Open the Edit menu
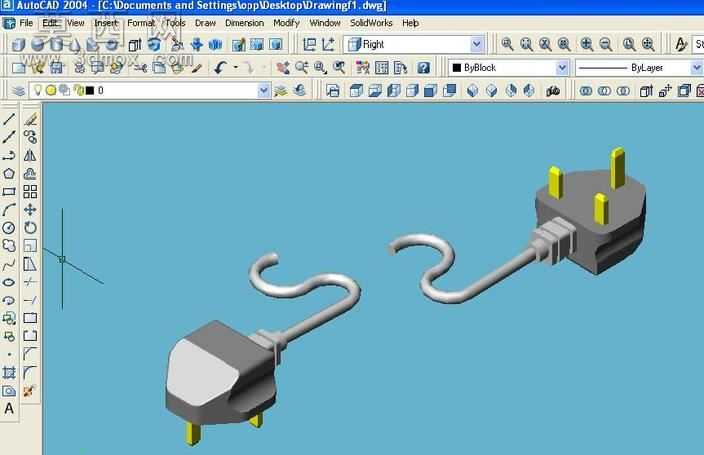The width and height of the screenshot is (704, 455). click(50, 22)
